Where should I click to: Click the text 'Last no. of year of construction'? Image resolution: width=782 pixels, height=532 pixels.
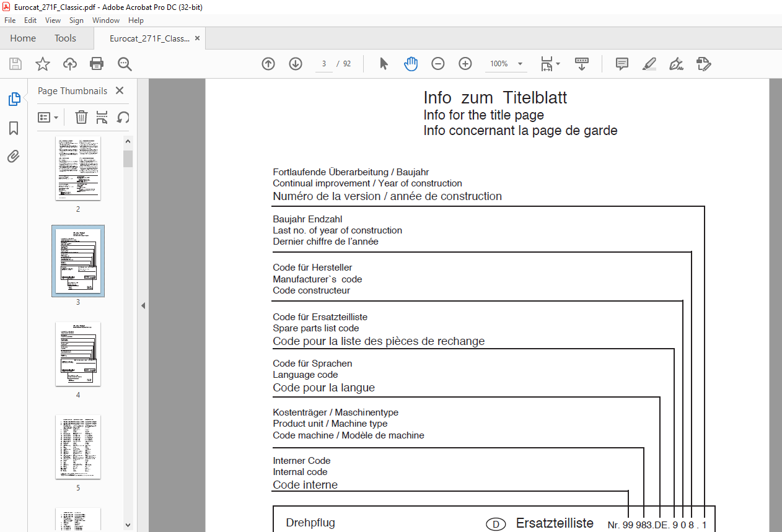pyautogui.click(x=338, y=230)
